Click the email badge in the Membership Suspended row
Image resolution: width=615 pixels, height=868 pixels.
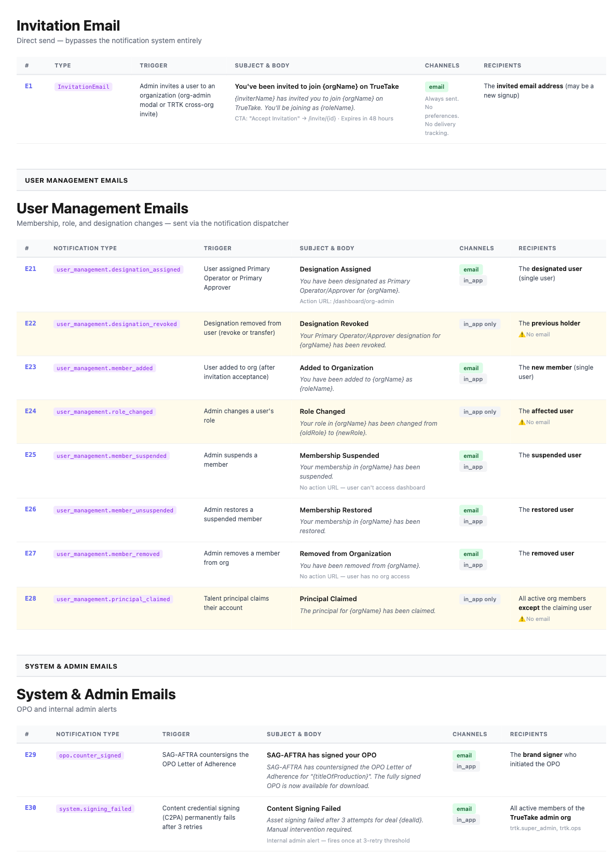[471, 456]
